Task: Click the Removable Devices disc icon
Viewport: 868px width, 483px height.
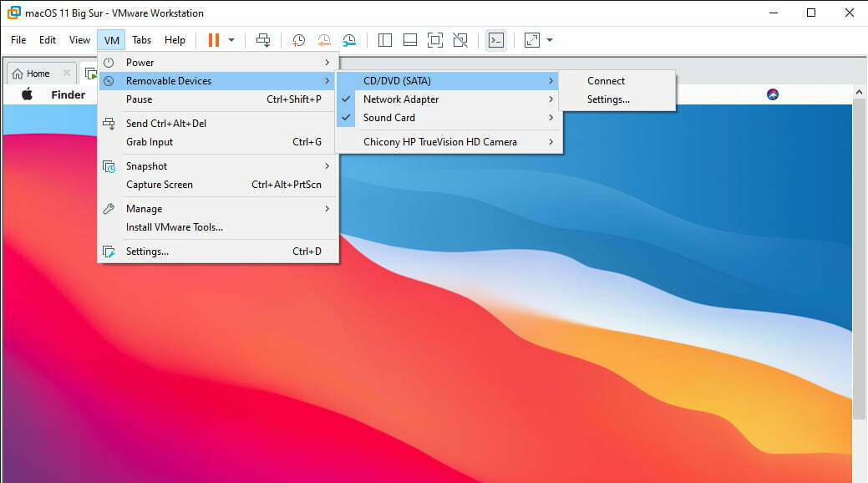Action: [x=109, y=81]
